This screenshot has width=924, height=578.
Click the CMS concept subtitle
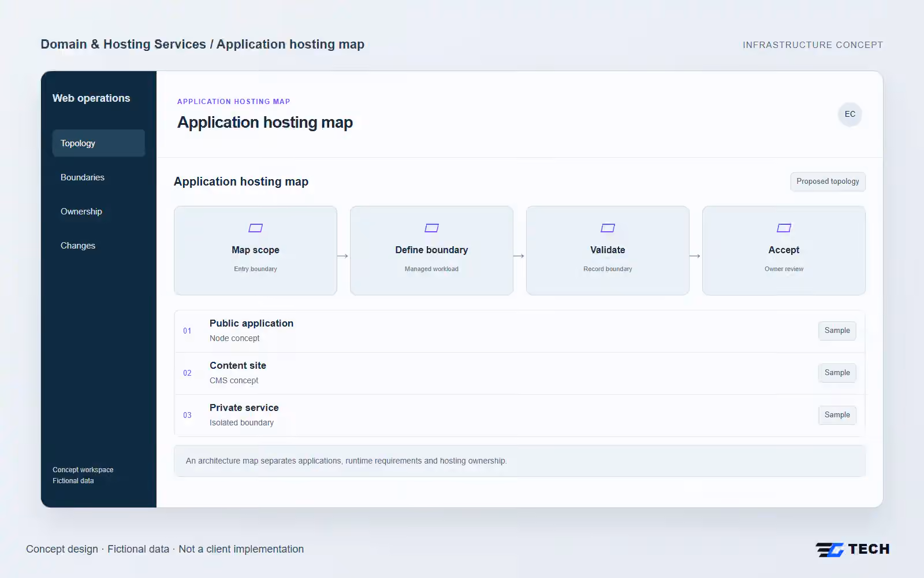click(x=234, y=380)
